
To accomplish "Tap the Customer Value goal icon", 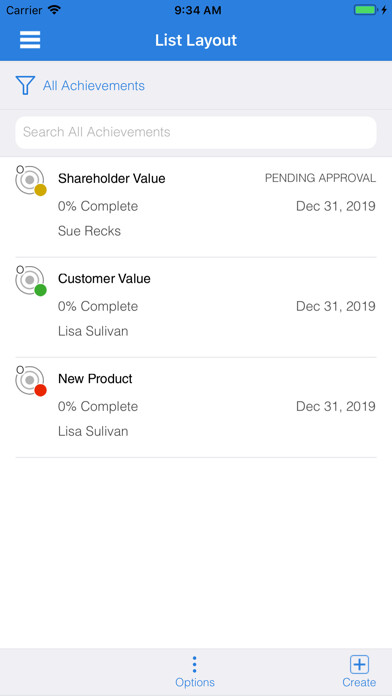I will (30, 281).
